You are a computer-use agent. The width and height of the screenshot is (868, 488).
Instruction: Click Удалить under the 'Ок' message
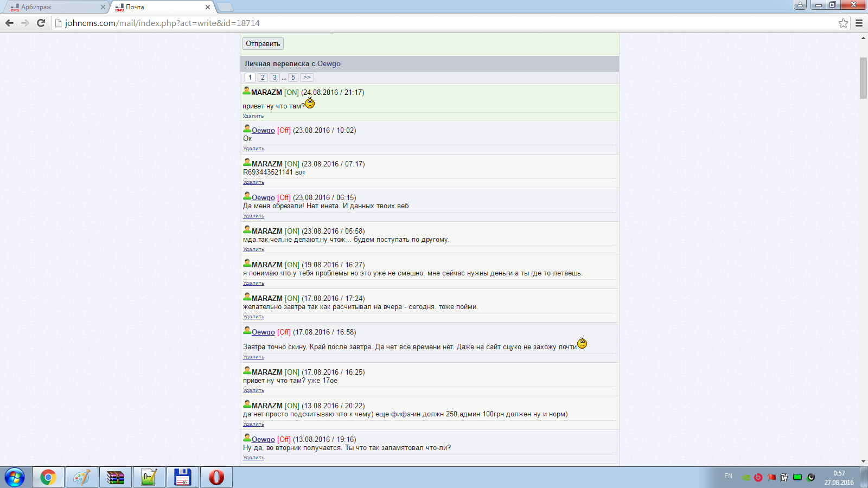(253, 149)
